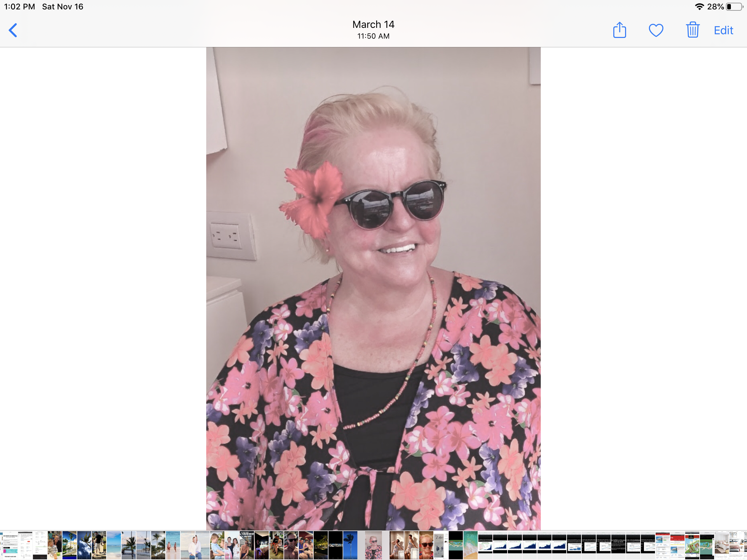Select the current photo's filmstrip thumbnail
Viewport: 747px width, 560px height.
(x=373, y=545)
